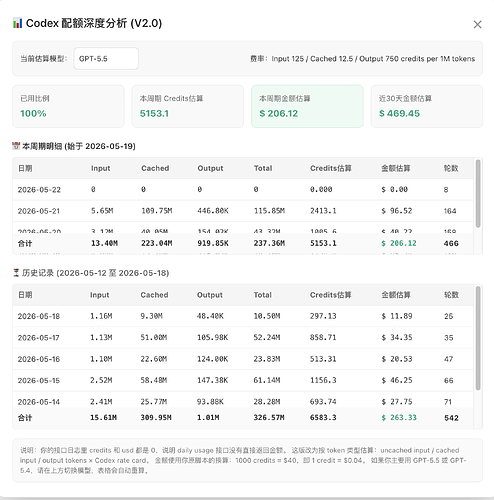The width and height of the screenshot is (494, 500).
Task: Click the history table scrollbar
Action: click(478, 338)
